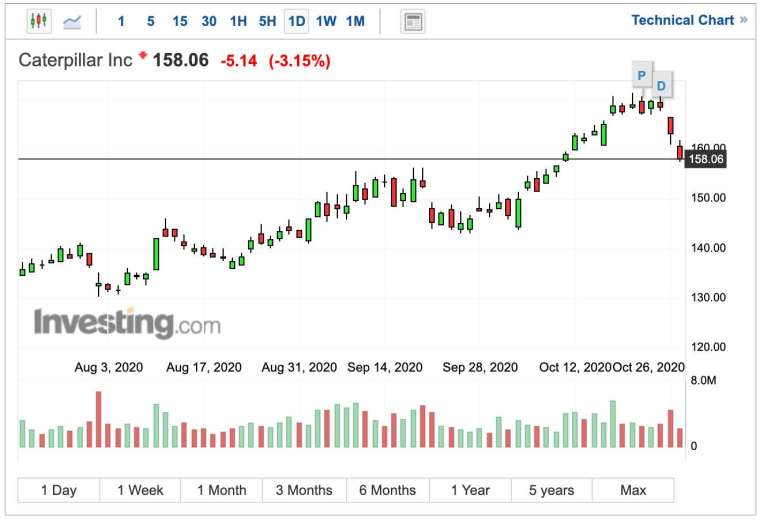Click the tallest red volume bar
Image resolution: width=760 pixels, height=522 pixels.
coord(99,419)
